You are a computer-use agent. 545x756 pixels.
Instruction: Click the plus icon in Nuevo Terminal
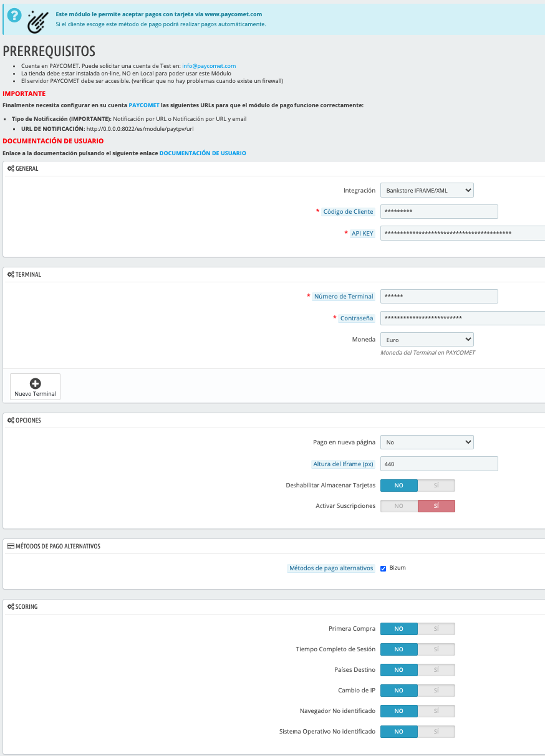(x=36, y=384)
